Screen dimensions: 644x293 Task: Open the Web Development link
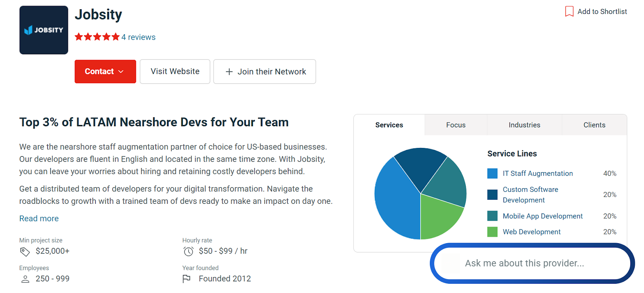tap(531, 232)
